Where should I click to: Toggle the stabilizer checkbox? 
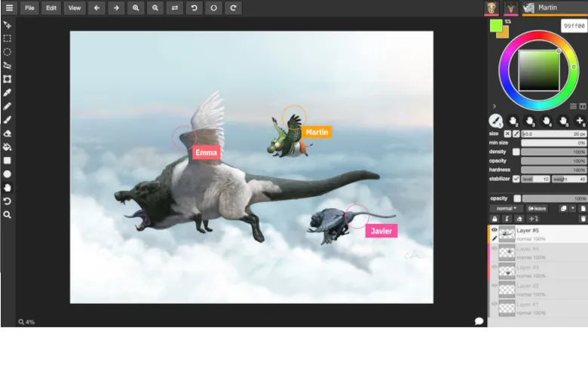[516, 179]
